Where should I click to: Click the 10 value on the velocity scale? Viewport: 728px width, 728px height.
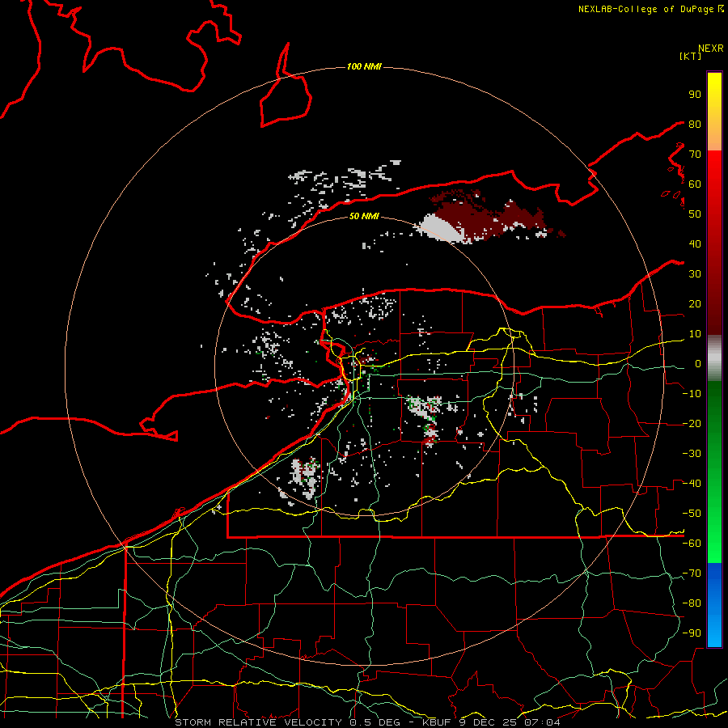point(695,334)
